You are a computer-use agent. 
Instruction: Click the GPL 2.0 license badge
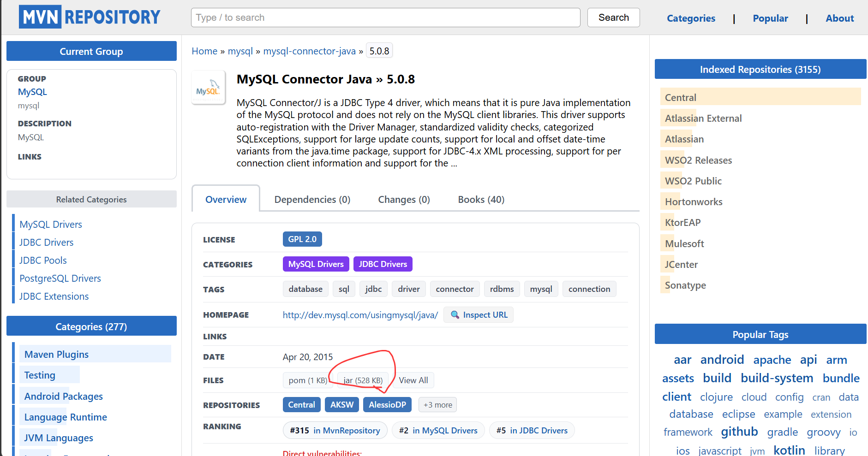(x=302, y=239)
